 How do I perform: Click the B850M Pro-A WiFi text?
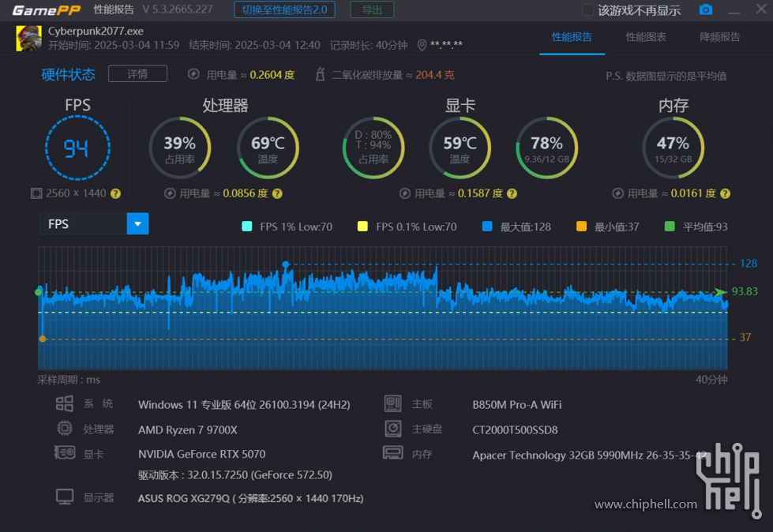click(x=516, y=405)
